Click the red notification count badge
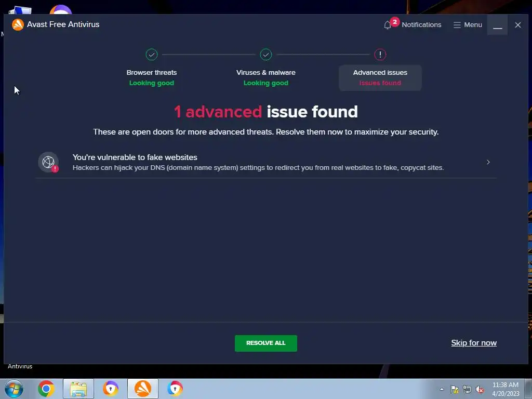532x399 pixels. tap(395, 22)
